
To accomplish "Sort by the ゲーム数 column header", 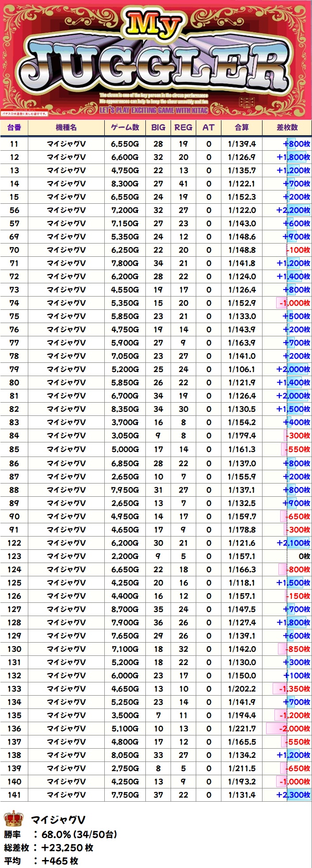I will point(125,128).
